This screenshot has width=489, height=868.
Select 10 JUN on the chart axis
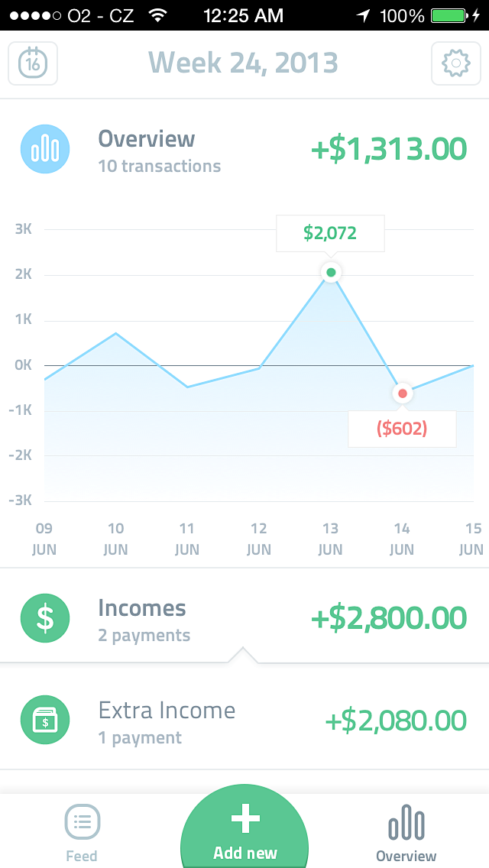[115, 539]
